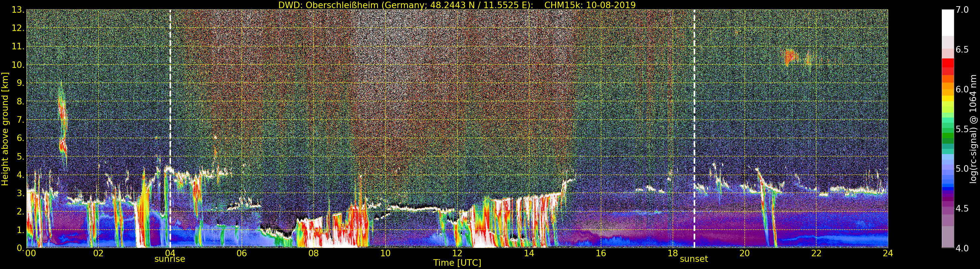Click the white dashed sunset marker line
This screenshot has height=269, width=980.
pos(694,129)
